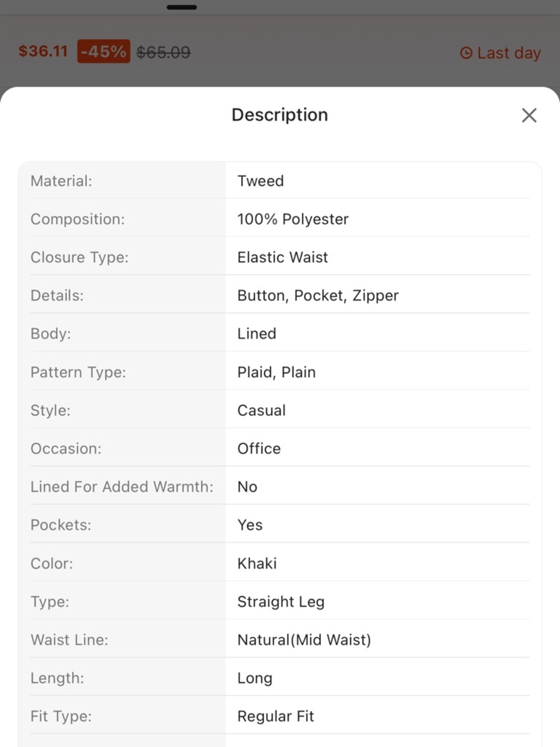Select the Plaid, Plain pattern value
Viewport: 560px width, 747px height.
(277, 372)
